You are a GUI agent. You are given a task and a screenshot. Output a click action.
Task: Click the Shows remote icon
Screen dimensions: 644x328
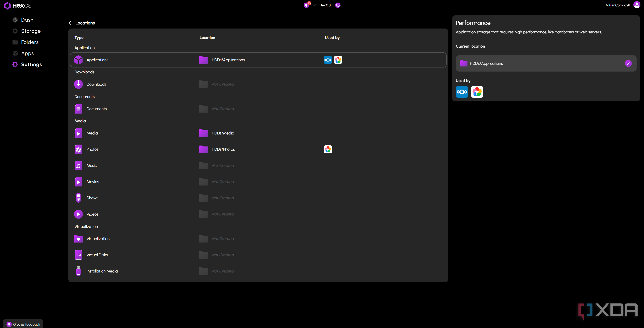tap(78, 198)
